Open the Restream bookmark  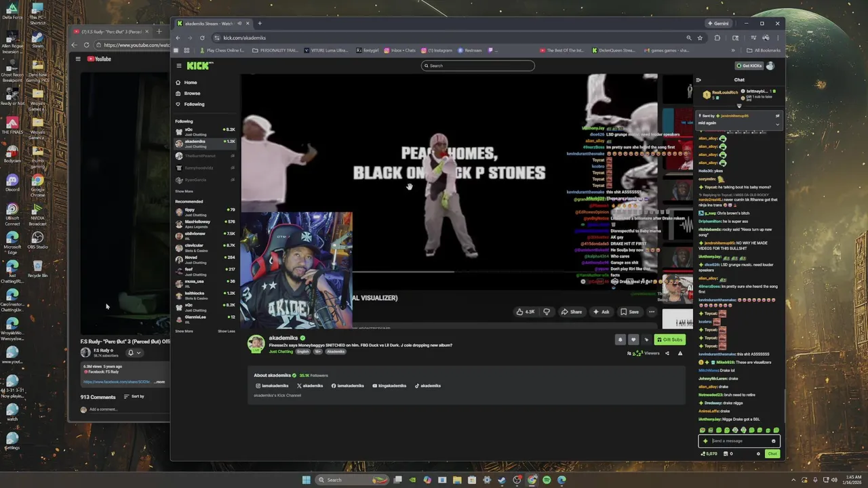tap(470, 50)
